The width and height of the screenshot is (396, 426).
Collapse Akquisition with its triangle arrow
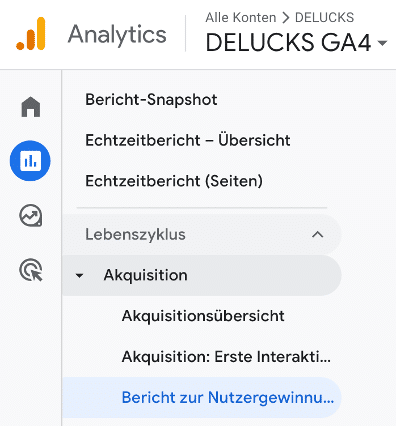coord(79,276)
